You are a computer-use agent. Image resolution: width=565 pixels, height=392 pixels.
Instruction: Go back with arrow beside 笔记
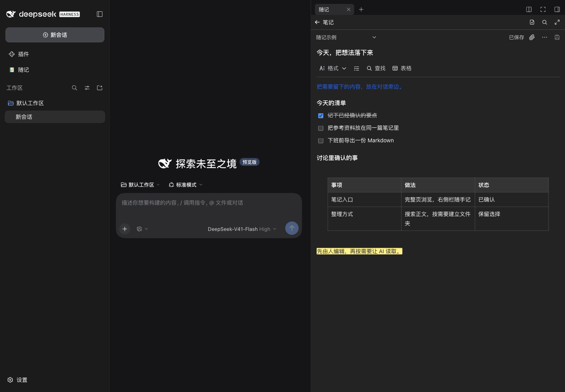[317, 22]
